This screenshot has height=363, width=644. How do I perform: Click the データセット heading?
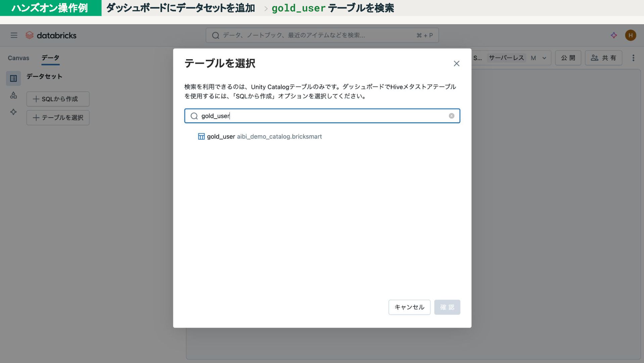pyautogui.click(x=44, y=77)
